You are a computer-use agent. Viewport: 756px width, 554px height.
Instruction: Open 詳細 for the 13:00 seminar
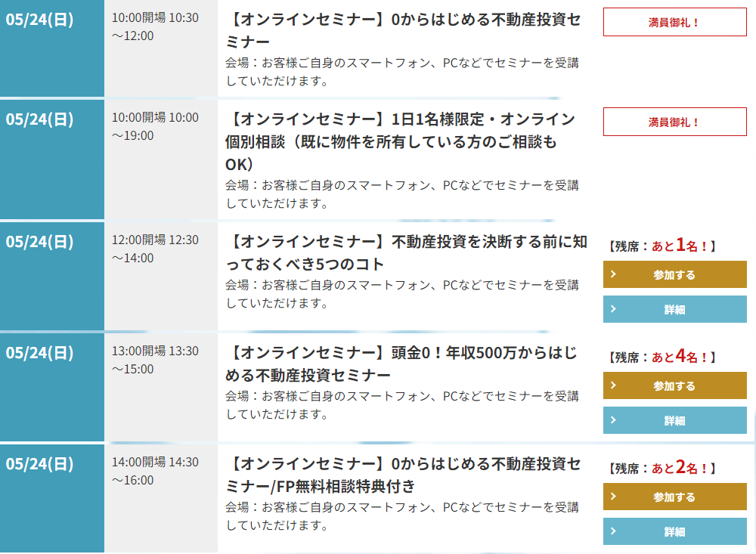(674, 420)
